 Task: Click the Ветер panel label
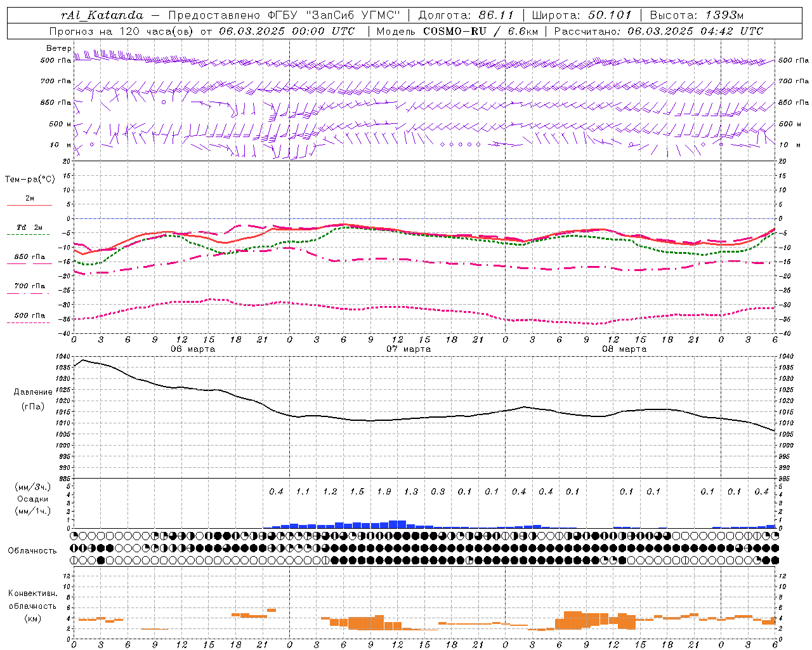58,48
